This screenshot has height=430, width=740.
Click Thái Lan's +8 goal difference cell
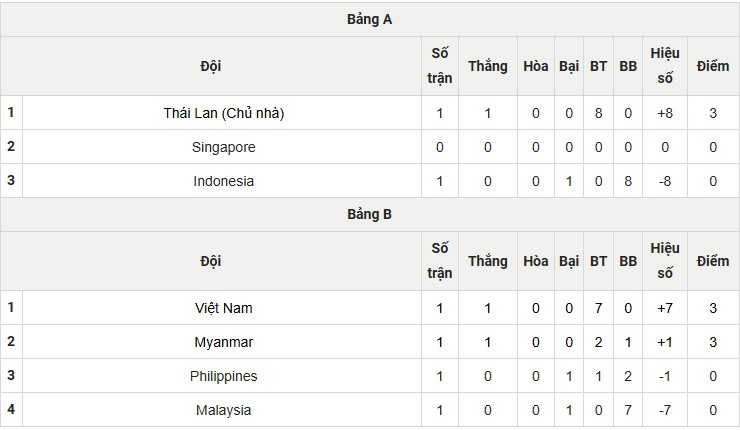664,113
